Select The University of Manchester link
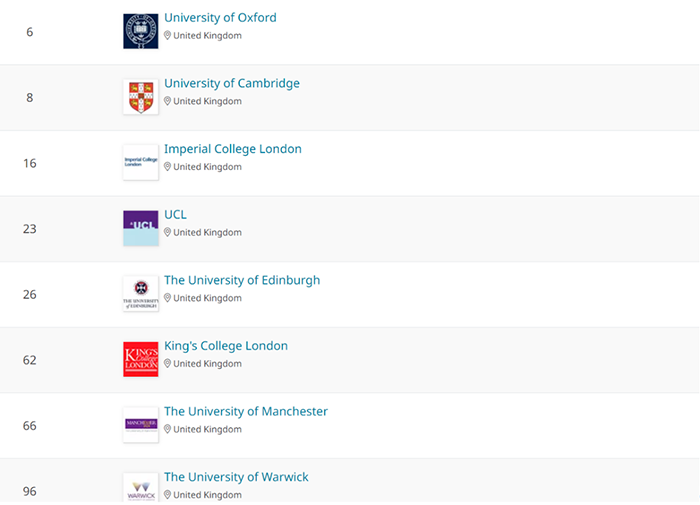Viewport: 700px width, 505px height. pos(245,412)
